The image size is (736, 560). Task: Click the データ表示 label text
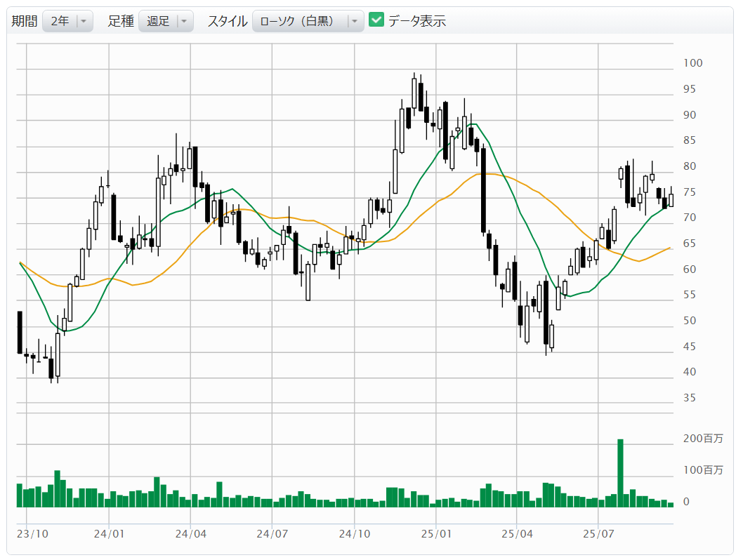pyautogui.click(x=417, y=21)
